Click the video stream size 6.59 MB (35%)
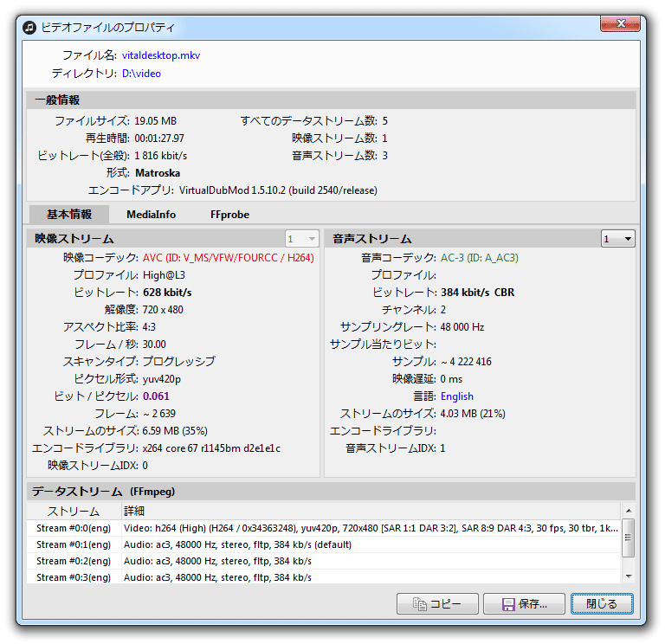 point(175,431)
